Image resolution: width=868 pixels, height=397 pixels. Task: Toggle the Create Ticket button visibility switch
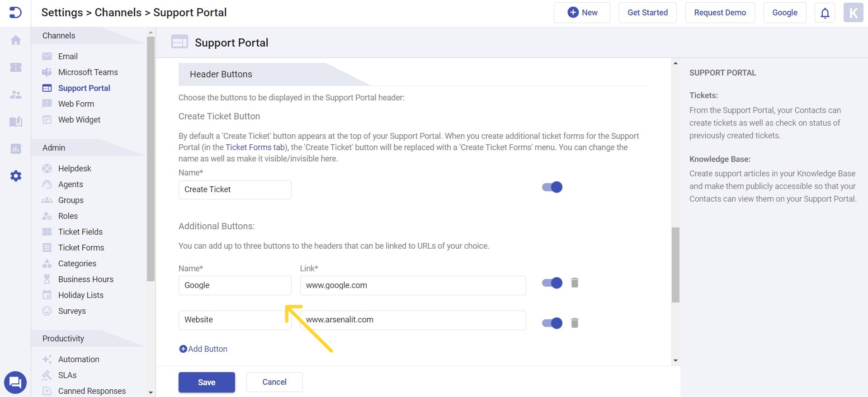pyautogui.click(x=552, y=187)
